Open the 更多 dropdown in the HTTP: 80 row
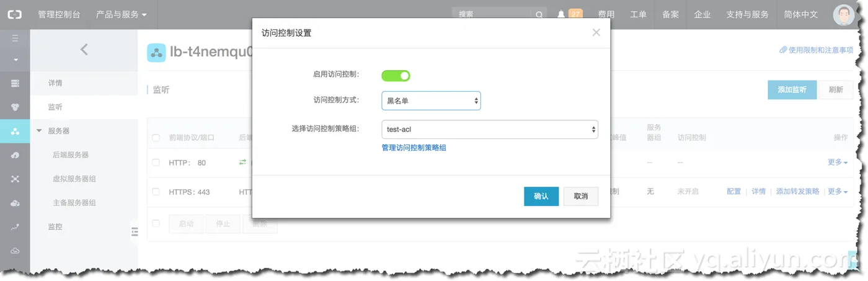The image size is (868, 281). [838, 163]
